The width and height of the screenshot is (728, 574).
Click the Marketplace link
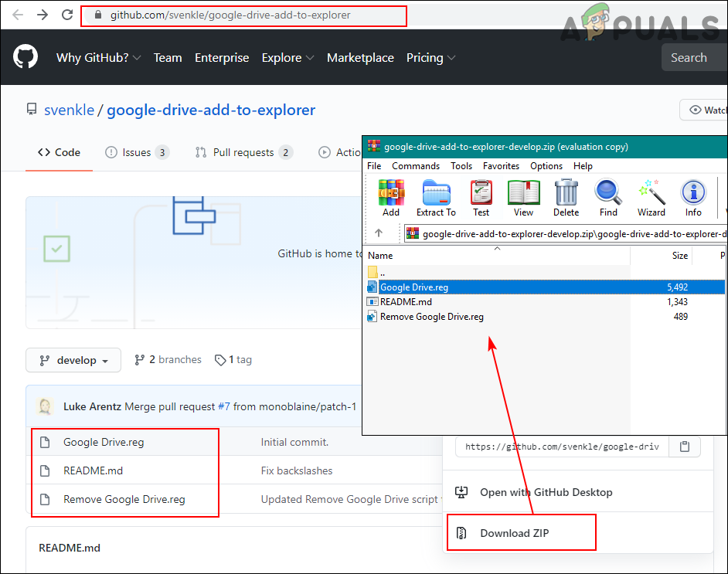360,57
